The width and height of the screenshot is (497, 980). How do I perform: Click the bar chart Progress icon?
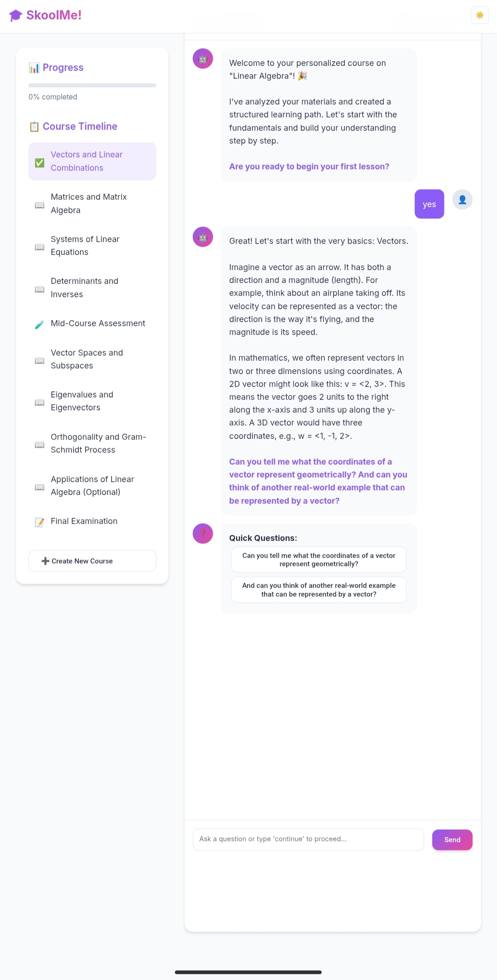click(34, 68)
